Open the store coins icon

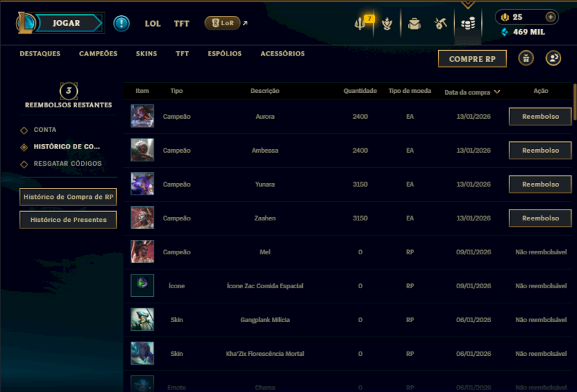[x=468, y=24]
